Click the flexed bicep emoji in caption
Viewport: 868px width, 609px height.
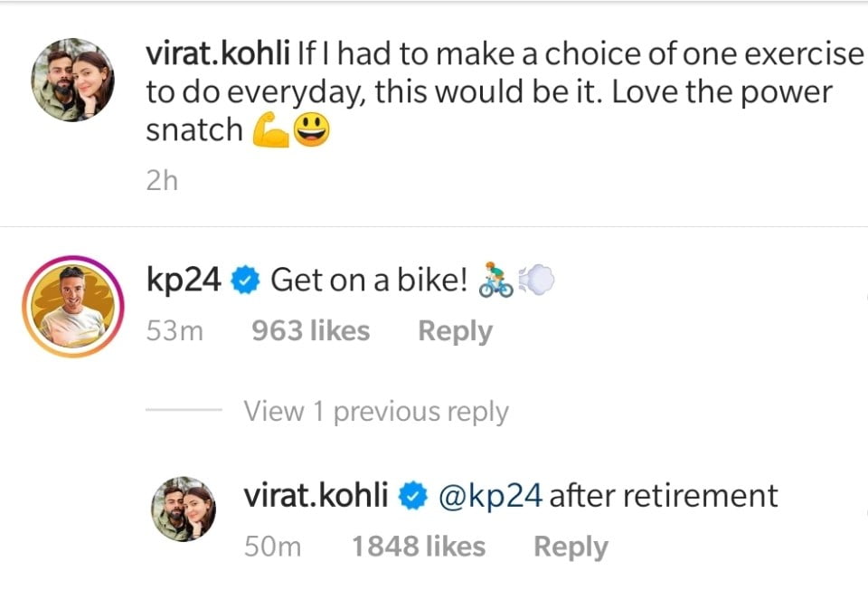click(x=269, y=132)
